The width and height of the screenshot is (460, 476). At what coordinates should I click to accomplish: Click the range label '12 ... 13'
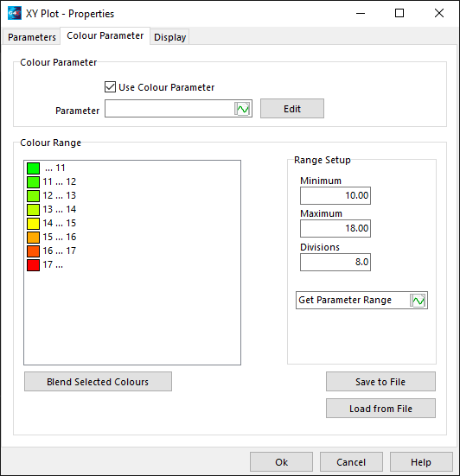tap(60, 195)
